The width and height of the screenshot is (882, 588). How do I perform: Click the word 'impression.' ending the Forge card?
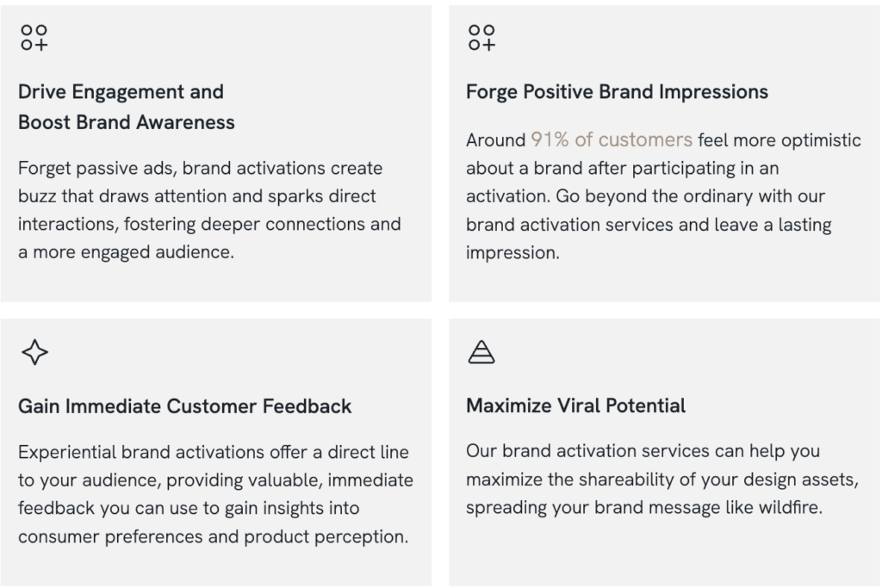pyautogui.click(x=513, y=253)
